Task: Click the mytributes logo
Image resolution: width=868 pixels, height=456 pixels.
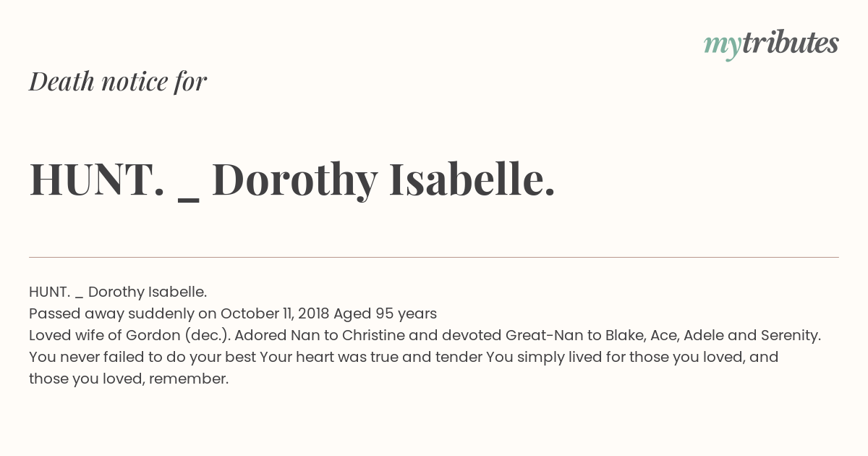Action: 771,44
